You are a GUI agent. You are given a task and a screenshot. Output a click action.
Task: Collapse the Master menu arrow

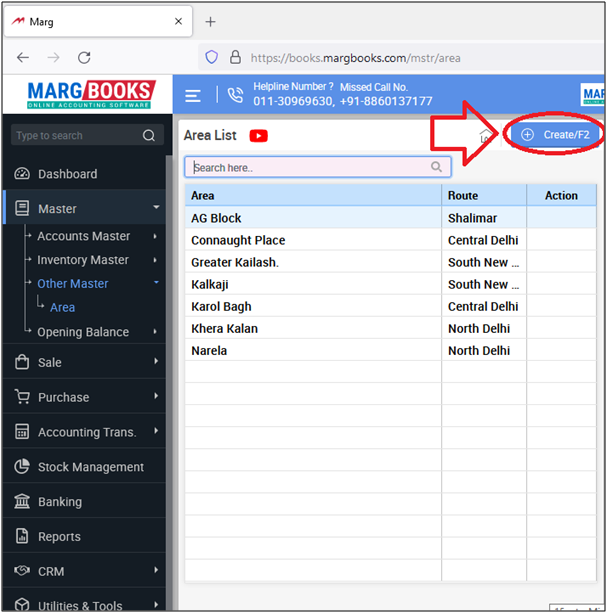[x=156, y=207]
